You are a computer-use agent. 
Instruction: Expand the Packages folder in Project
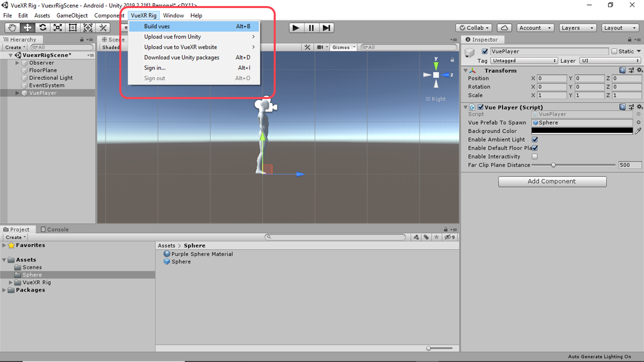5,290
